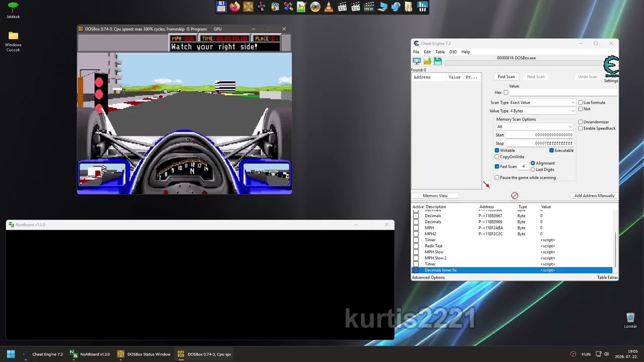Switch to DOSBox Status Window in taskbar
644x362 pixels.
click(144, 354)
